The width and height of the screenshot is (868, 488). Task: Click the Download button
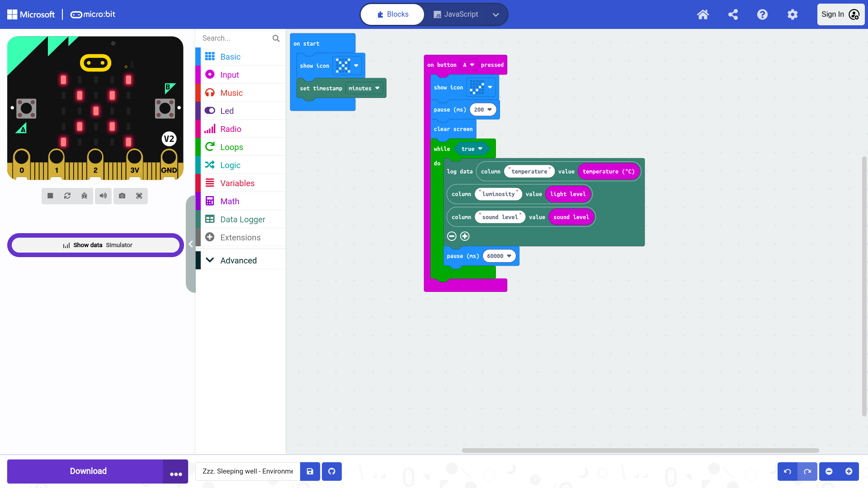pos(88,471)
